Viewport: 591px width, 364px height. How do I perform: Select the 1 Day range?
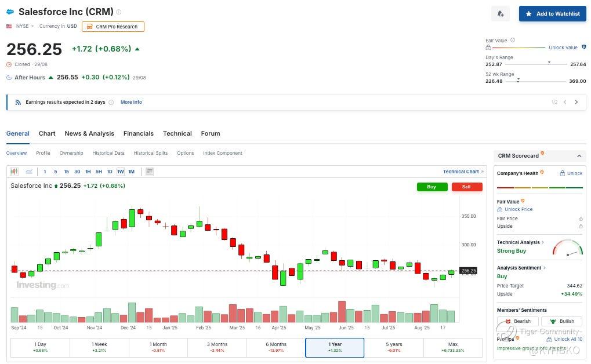41,347
